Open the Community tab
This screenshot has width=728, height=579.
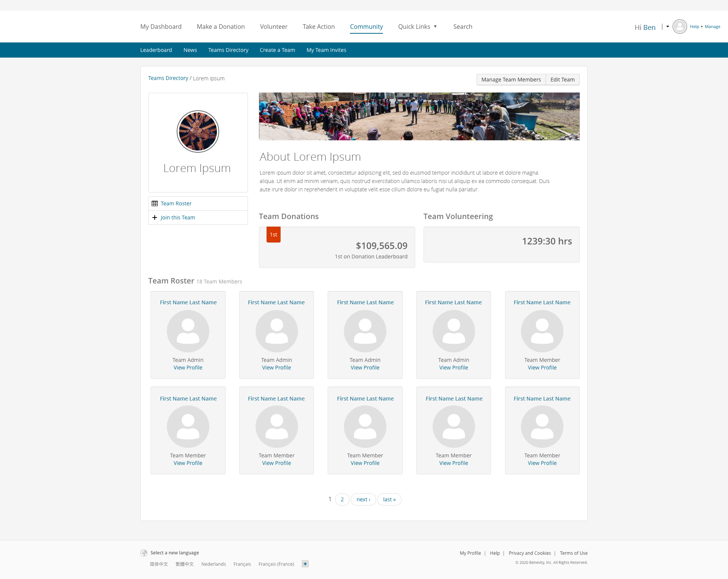(x=366, y=27)
